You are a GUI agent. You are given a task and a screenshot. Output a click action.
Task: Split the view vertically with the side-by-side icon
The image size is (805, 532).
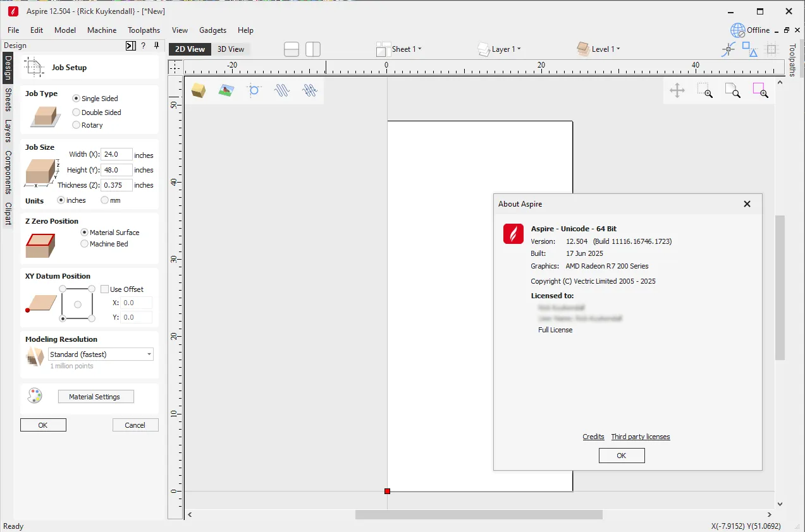point(313,49)
